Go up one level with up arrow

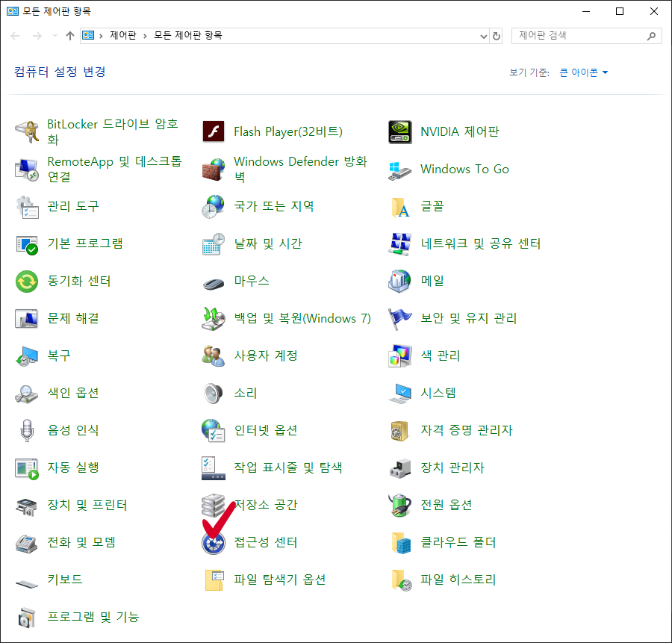[x=70, y=36]
